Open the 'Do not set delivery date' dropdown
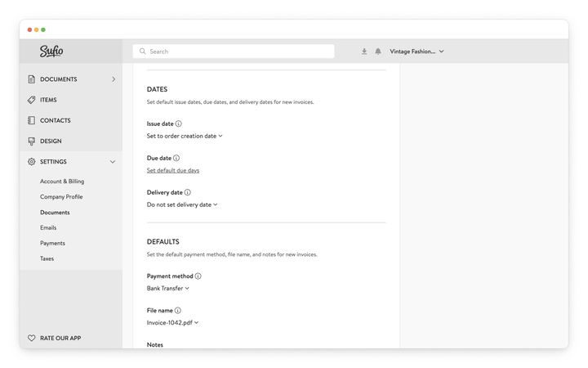This screenshot has height=368, width=588. [x=182, y=204]
